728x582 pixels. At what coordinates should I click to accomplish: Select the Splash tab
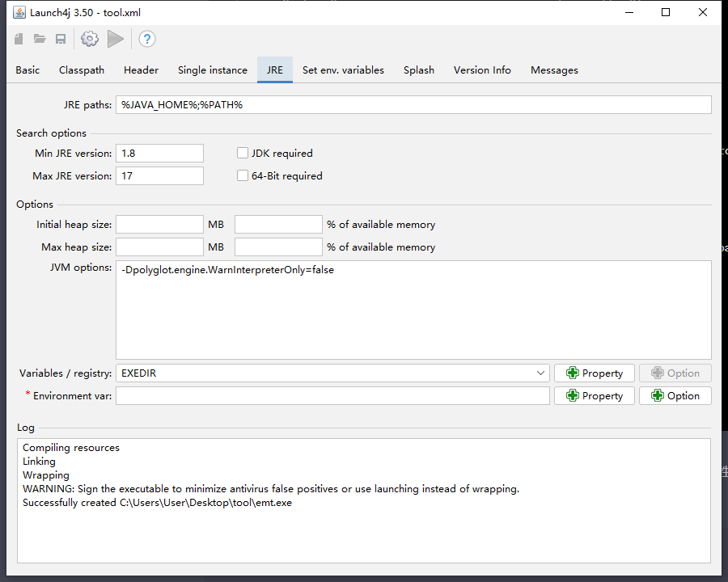click(419, 70)
